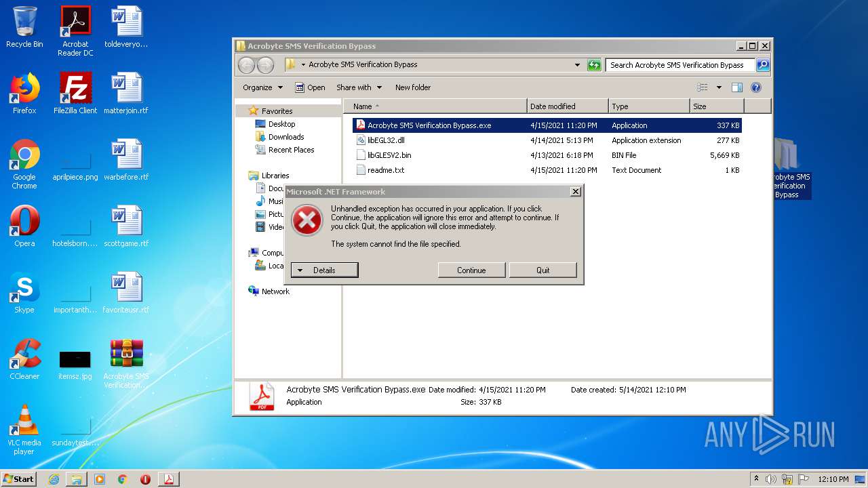Click Action Center flag tray icon
Viewport: 868px width, 488px height.
pyautogui.click(x=802, y=479)
